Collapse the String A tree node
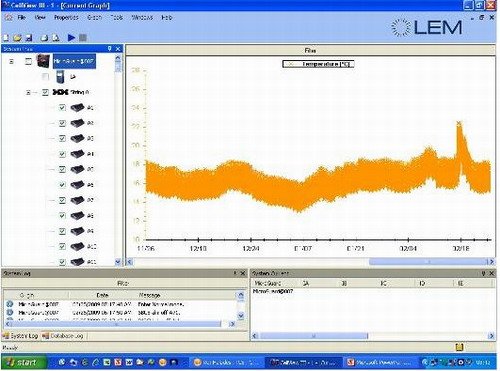 pos(28,92)
